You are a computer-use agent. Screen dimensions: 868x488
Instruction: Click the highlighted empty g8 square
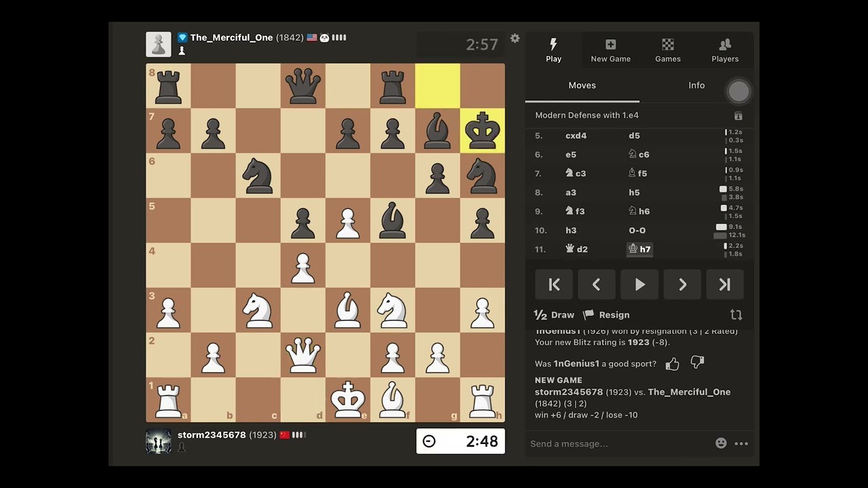(x=437, y=86)
